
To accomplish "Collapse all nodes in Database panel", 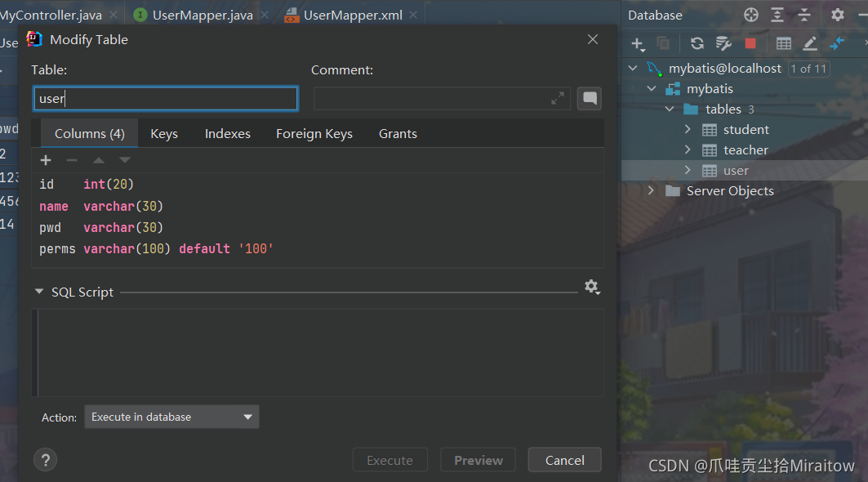I will pos(803,15).
